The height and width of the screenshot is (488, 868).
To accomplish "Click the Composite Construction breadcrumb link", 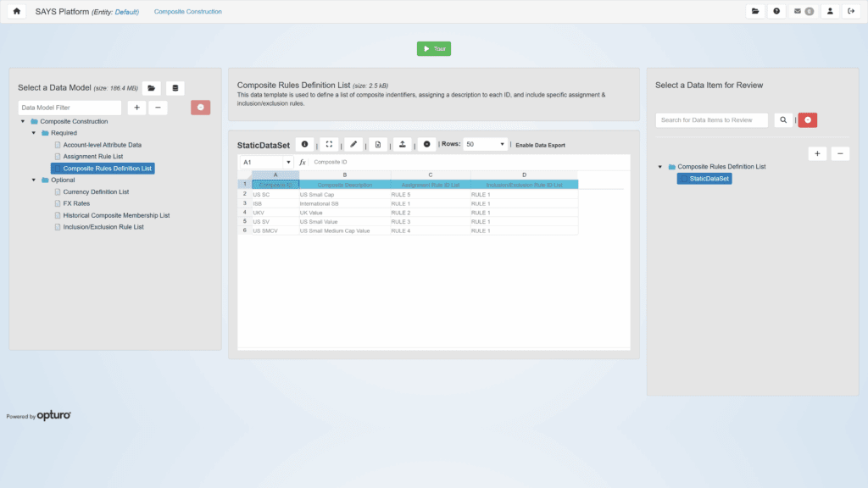I will 188,12.
